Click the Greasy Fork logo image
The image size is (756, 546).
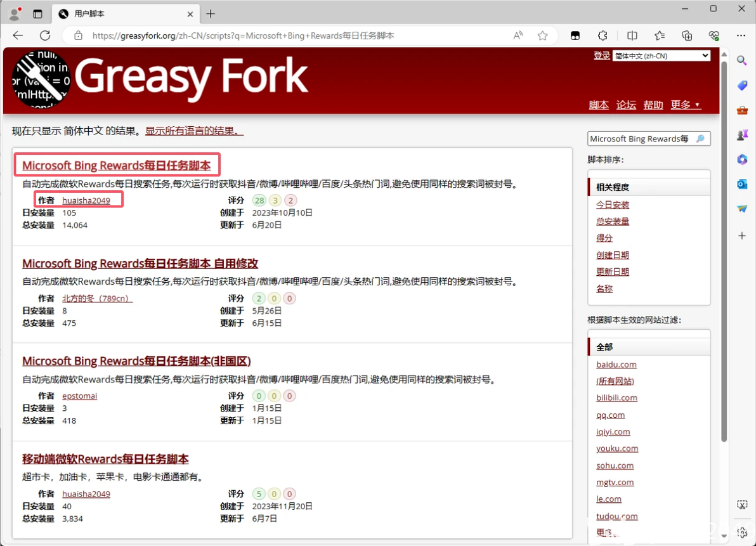click(41, 79)
